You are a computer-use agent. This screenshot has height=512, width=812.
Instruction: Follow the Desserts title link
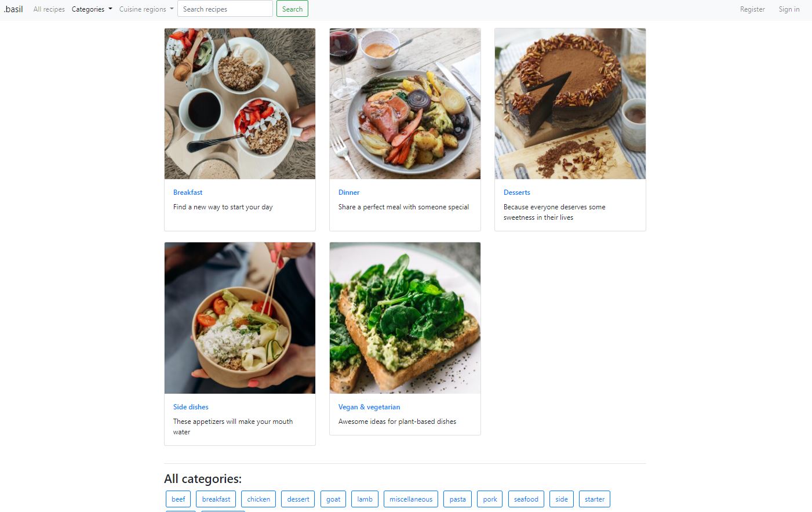(x=517, y=193)
